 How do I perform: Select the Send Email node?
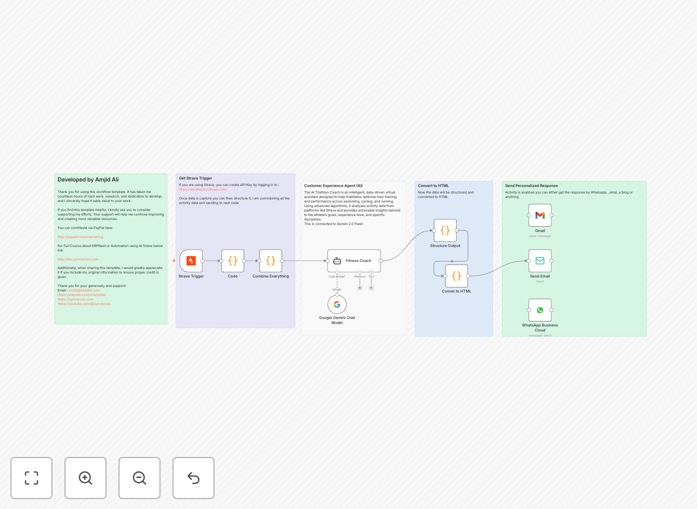[540, 261]
